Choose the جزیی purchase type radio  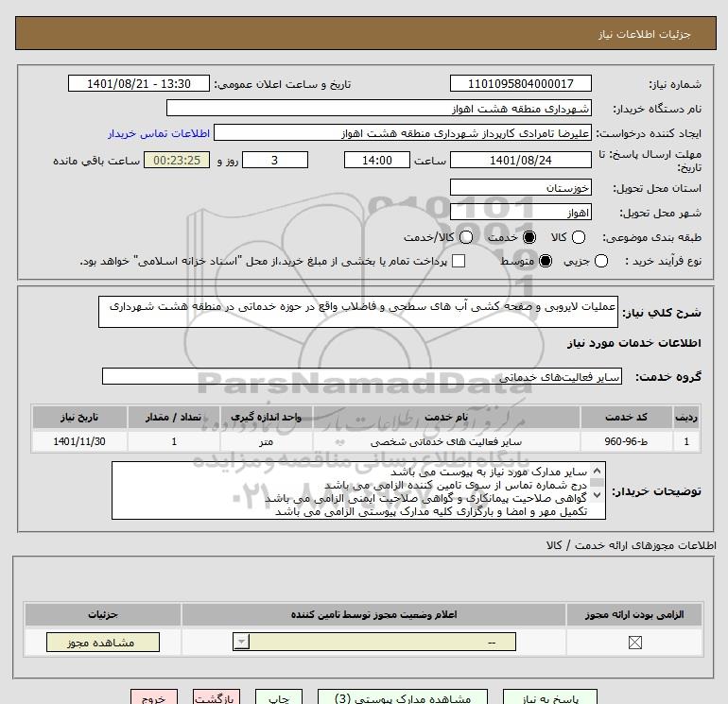coord(600,261)
